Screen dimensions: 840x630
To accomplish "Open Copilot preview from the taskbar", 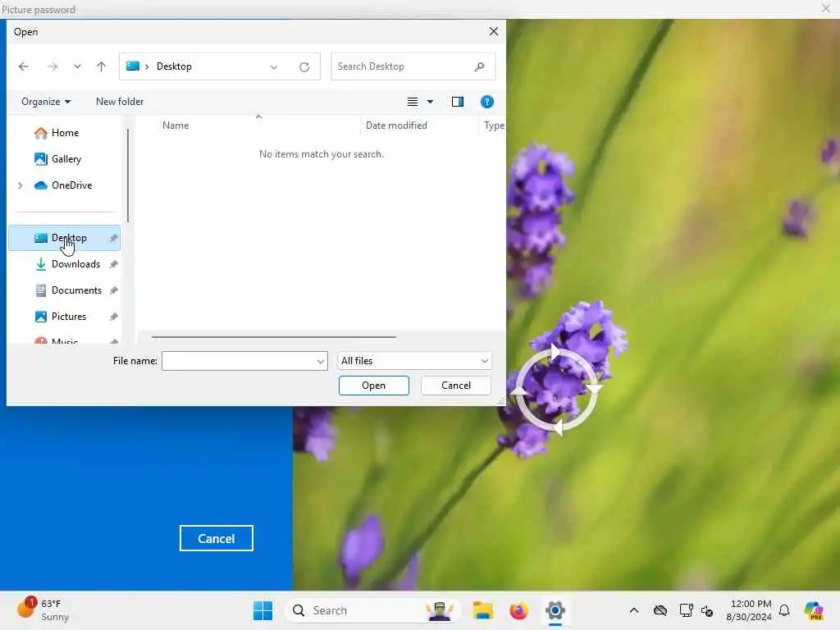I will pyautogui.click(x=814, y=610).
